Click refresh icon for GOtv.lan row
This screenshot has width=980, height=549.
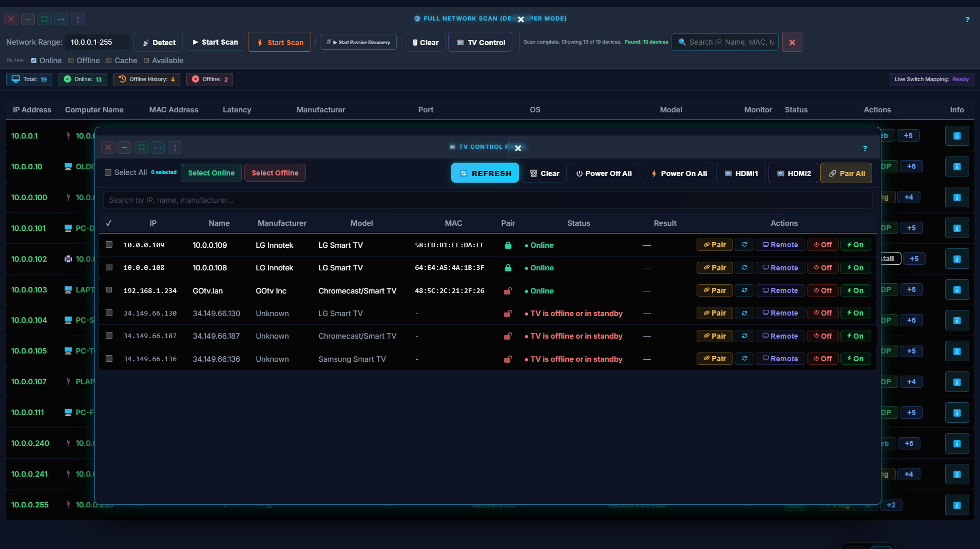click(x=744, y=290)
